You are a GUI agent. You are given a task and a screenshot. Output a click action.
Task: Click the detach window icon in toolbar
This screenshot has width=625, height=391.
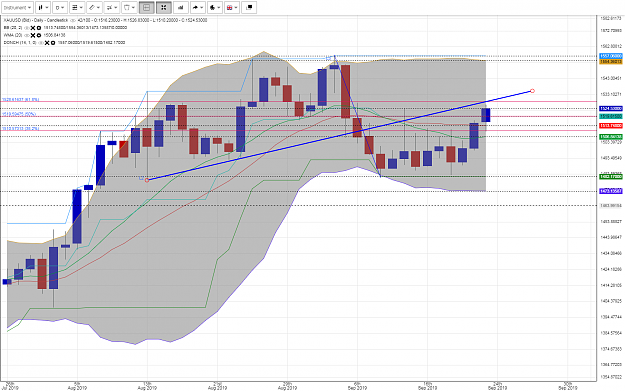coord(249,8)
